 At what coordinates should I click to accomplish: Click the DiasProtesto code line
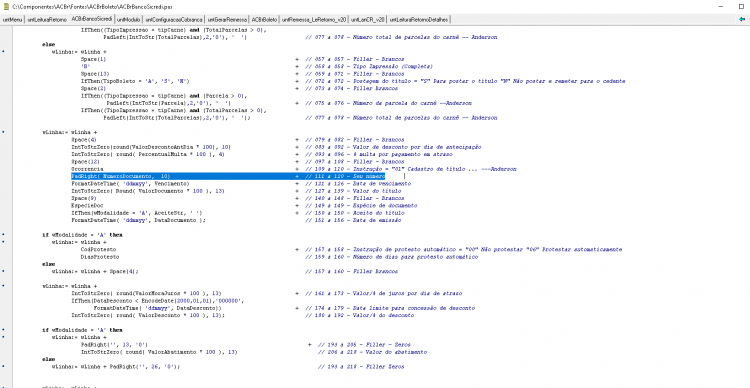(x=100, y=257)
